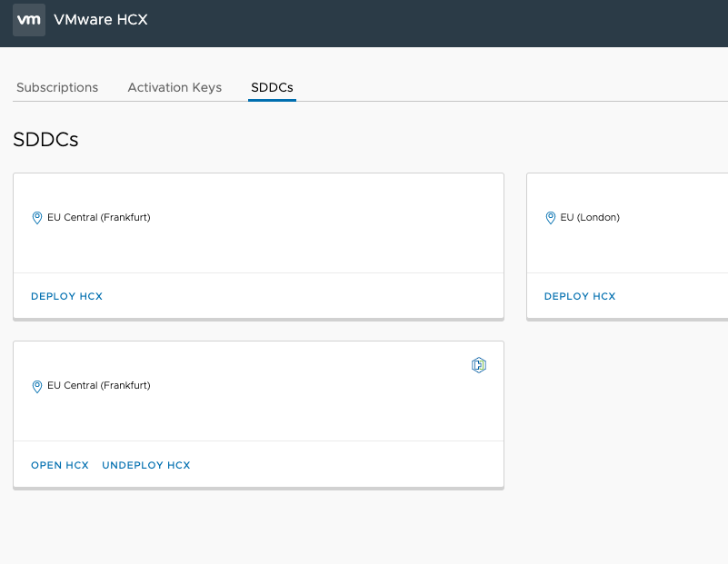The image size is (728, 564).
Task: Click the UNDEPLOY HCX button
Action: 146,465
